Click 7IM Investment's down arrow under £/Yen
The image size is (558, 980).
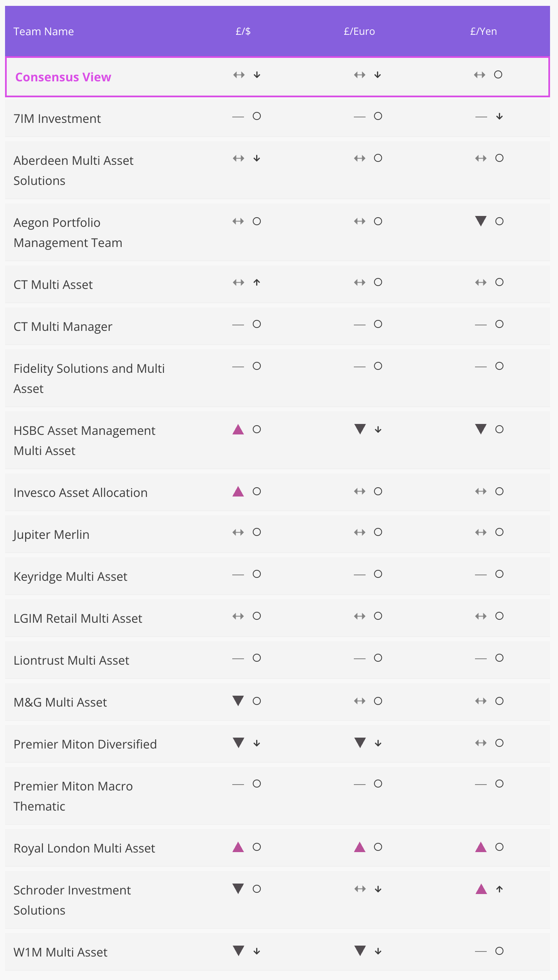499,116
